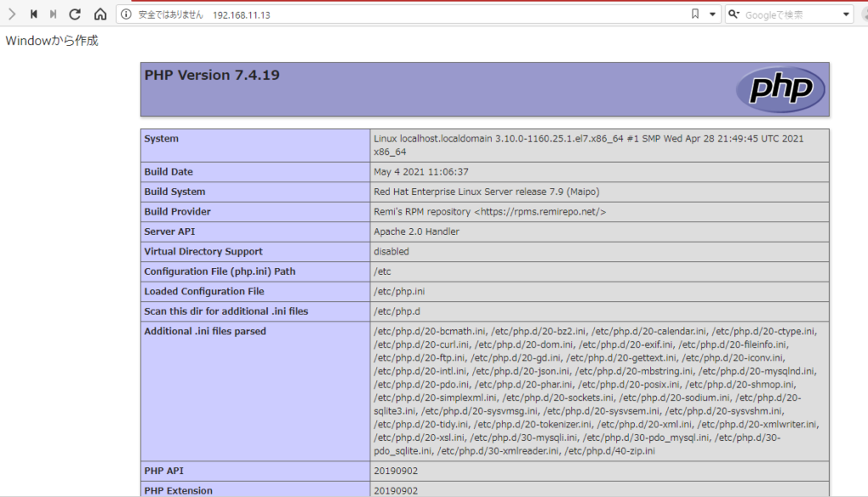Go to the browser home page
Screen dimensions: 868x497
[99, 14]
